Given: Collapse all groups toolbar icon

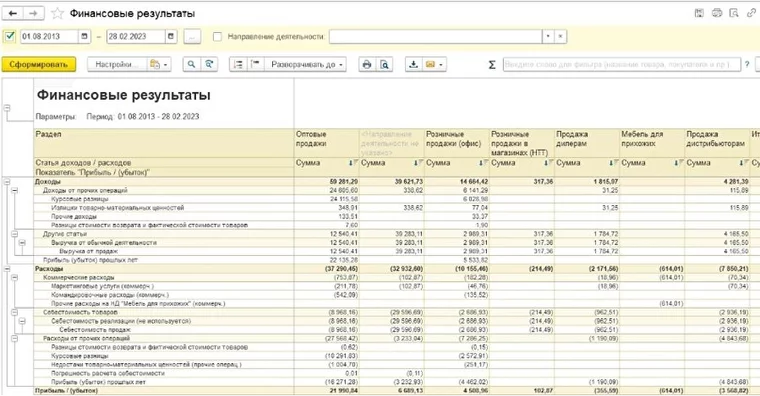Looking at the screenshot, I should click(255, 64).
